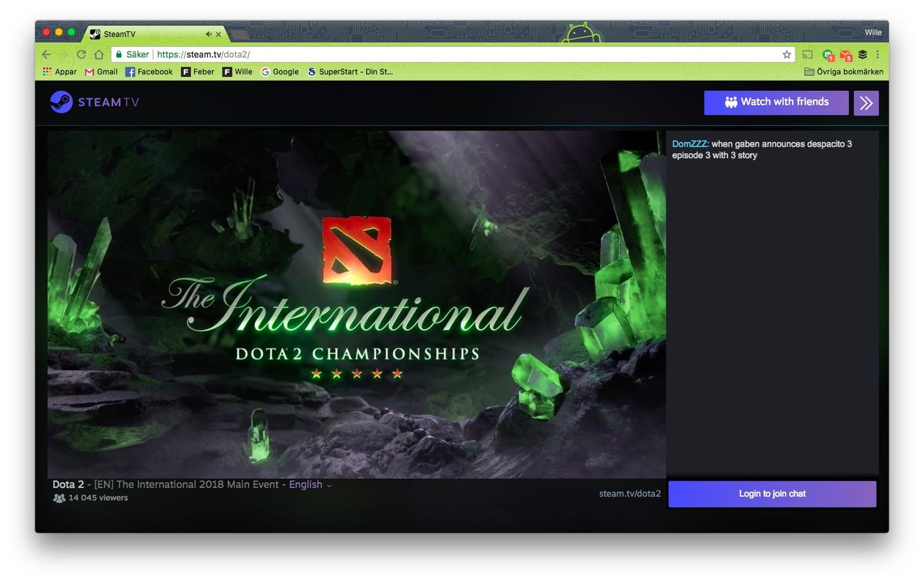Viewport: 924px width, 583px height.
Task: Open the Wille bookmark
Action: tap(237, 71)
